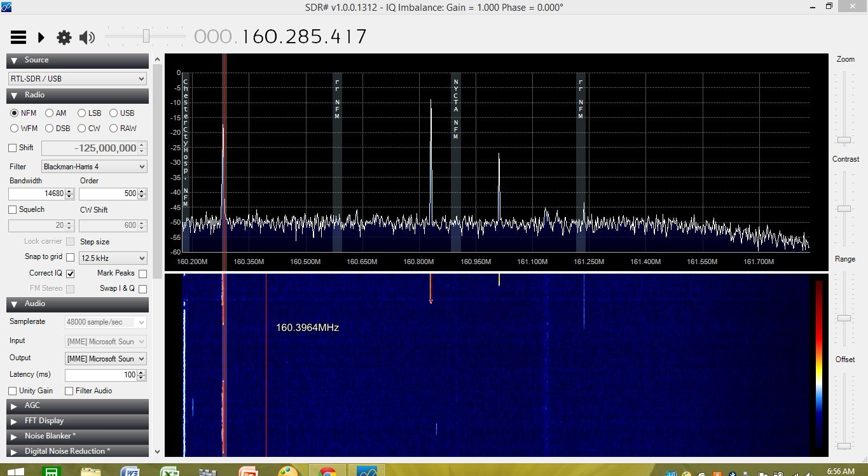Open PowerPoint from taskbar
868x476 pixels.
[248, 472]
